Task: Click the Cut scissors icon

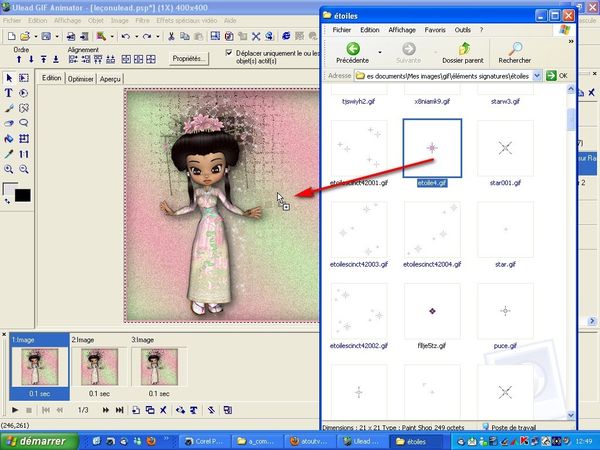Action: point(171,36)
